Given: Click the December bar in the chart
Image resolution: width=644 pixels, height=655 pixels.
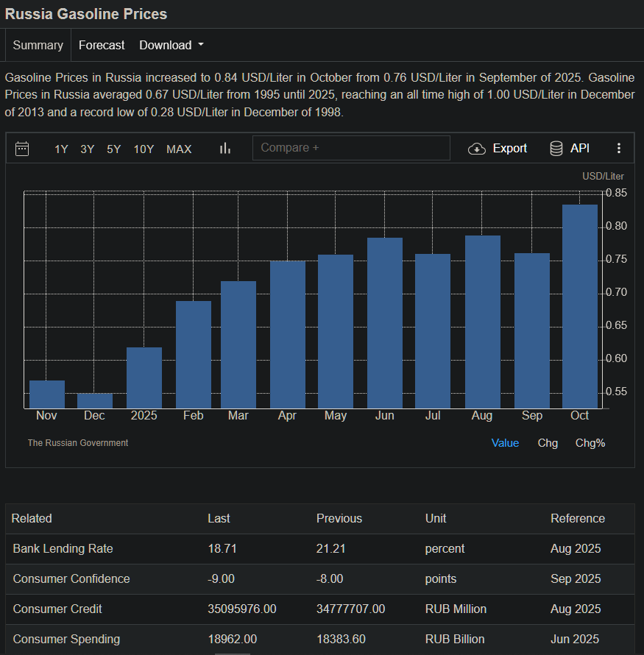Looking at the screenshot, I should [x=95, y=401].
